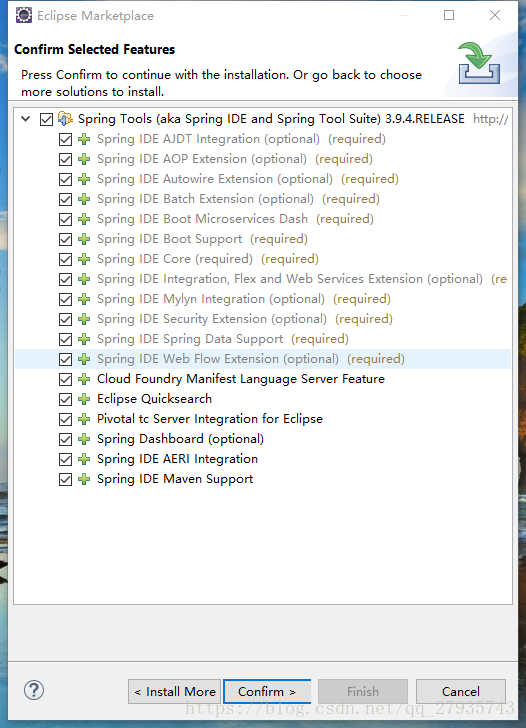Image resolution: width=526 pixels, height=728 pixels.
Task: Click the install download banner icon
Action: (x=479, y=63)
